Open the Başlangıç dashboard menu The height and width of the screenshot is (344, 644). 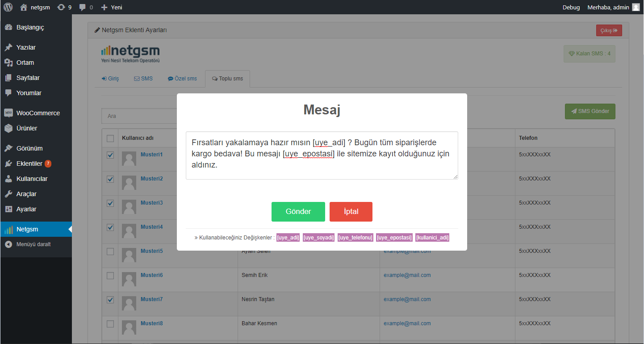point(36,27)
